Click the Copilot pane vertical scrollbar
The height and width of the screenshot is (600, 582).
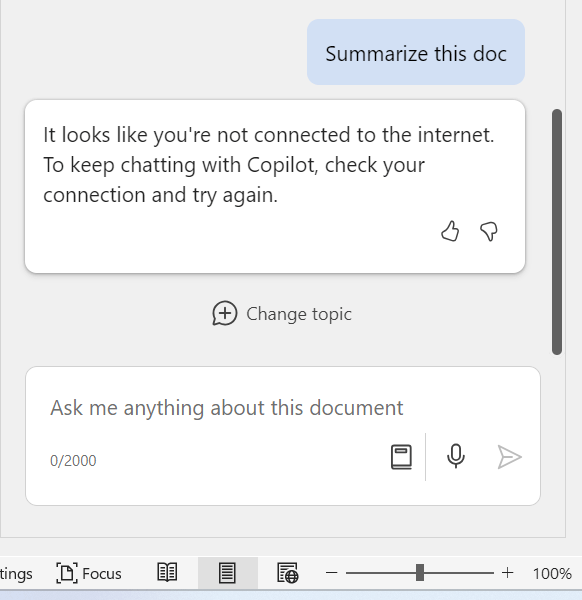[x=557, y=232]
